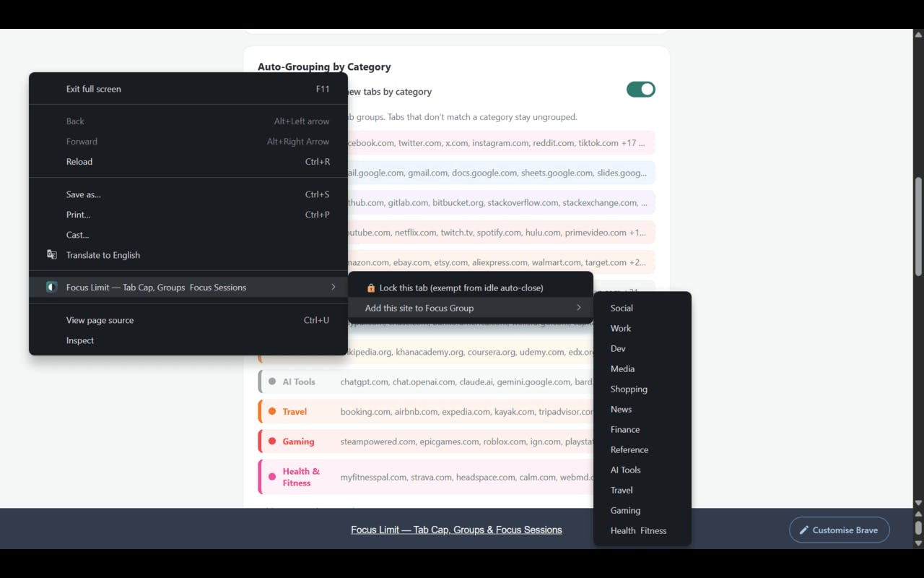
Task: Click the grey dot beside AI Tools category
Action: (272, 381)
